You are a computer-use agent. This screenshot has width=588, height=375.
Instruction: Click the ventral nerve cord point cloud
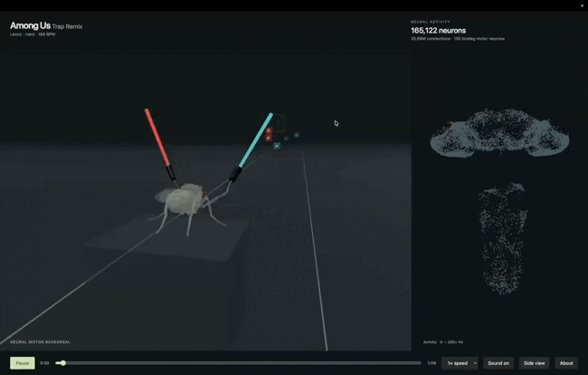coord(502,238)
